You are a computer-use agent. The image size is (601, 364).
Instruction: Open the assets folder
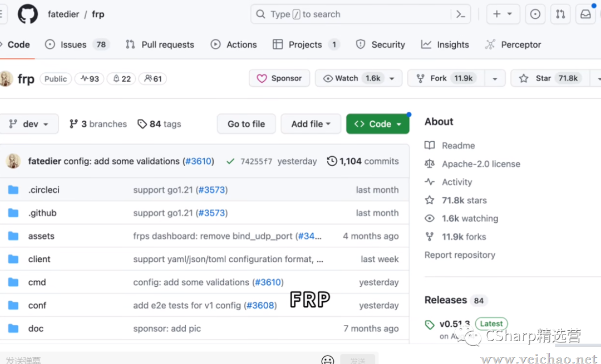pos(41,236)
